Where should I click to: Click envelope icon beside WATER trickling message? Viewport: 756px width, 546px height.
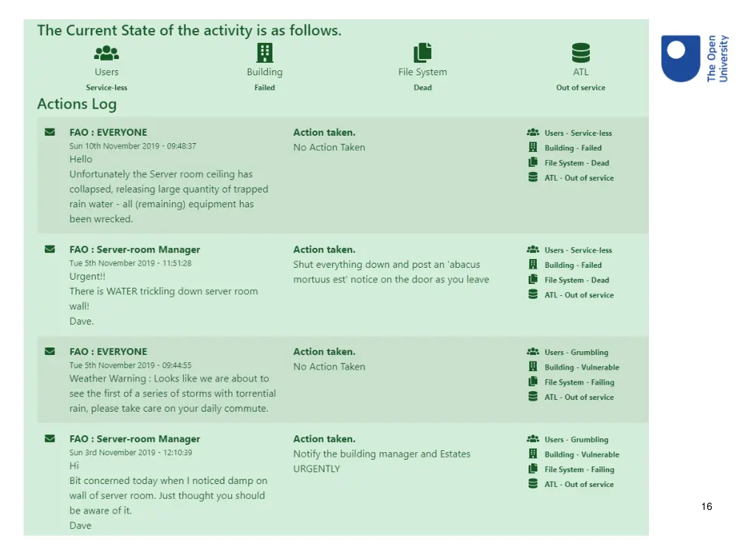(49, 249)
